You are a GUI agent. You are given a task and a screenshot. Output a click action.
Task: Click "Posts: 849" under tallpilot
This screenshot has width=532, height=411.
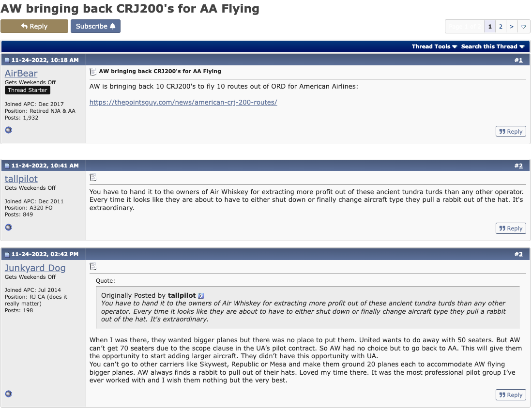coord(19,214)
